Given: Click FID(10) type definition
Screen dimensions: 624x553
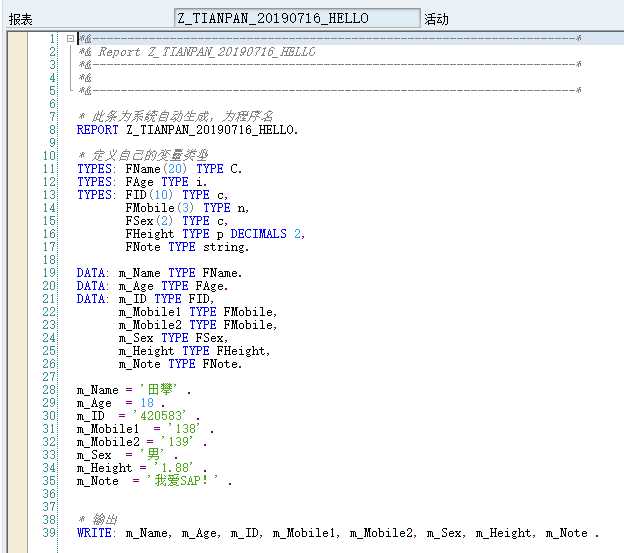Looking at the screenshot, I should point(177,195).
